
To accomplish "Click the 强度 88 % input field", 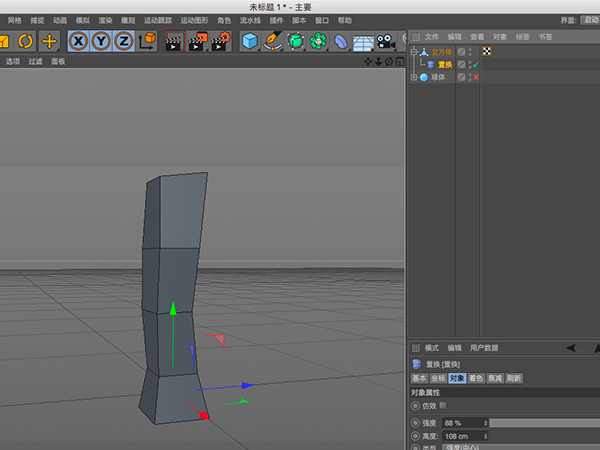I will pyautogui.click(x=462, y=423).
